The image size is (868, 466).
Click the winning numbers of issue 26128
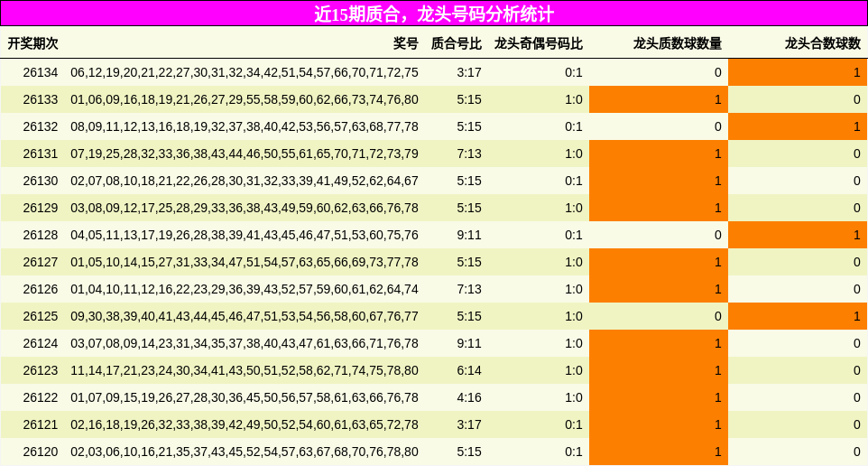(245, 235)
